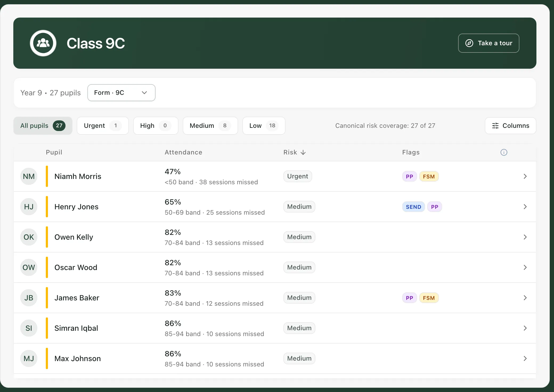The width and height of the screenshot is (554, 392).
Task: Click Niamh Morris's PP flag badge
Action: pyautogui.click(x=410, y=176)
